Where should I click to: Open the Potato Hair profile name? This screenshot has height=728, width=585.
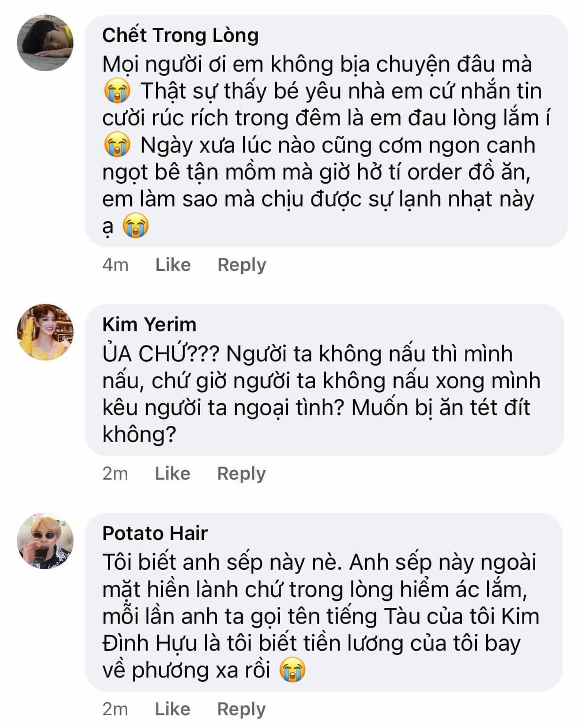155,533
